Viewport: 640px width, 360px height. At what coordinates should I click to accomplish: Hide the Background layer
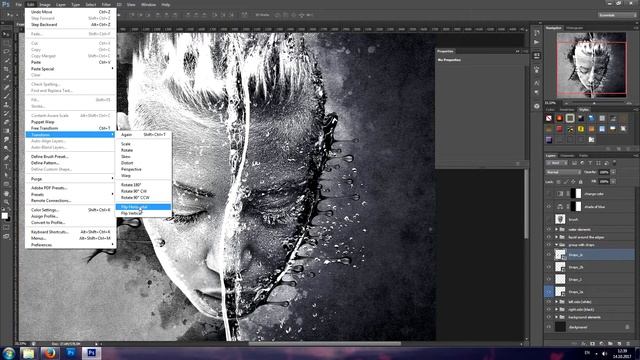pos(549,327)
